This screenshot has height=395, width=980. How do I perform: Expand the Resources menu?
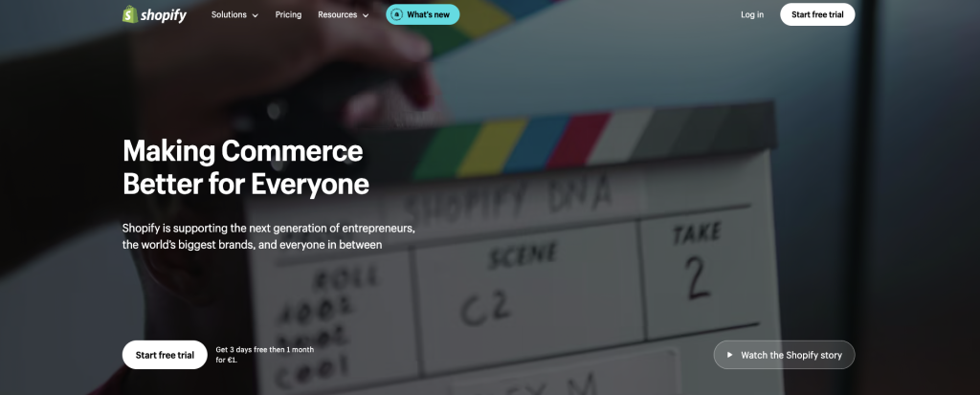click(x=344, y=14)
